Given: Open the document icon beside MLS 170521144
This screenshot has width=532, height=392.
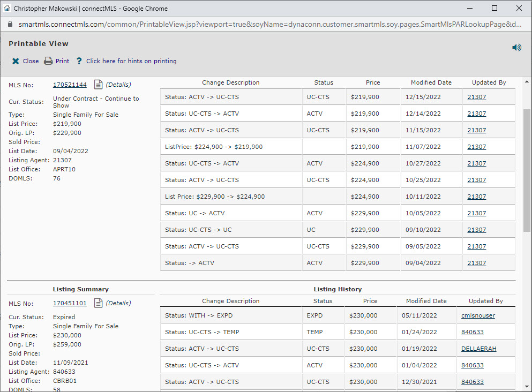Looking at the screenshot, I should click(x=98, y=85).
